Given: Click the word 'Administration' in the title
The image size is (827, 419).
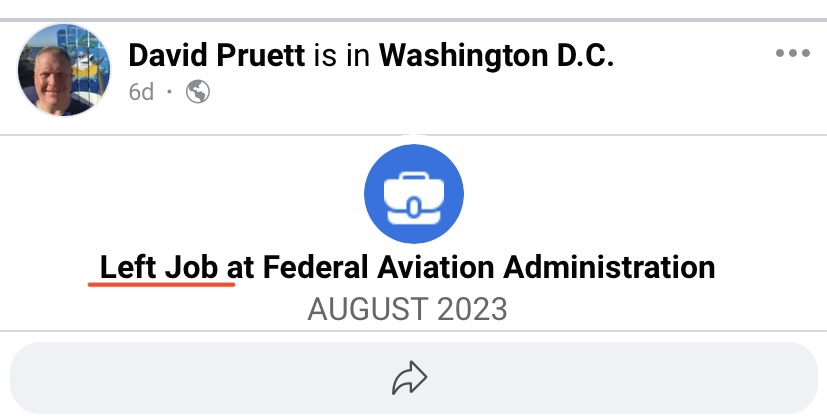Looking at the screenshot, I should click(x=609, y=267).
